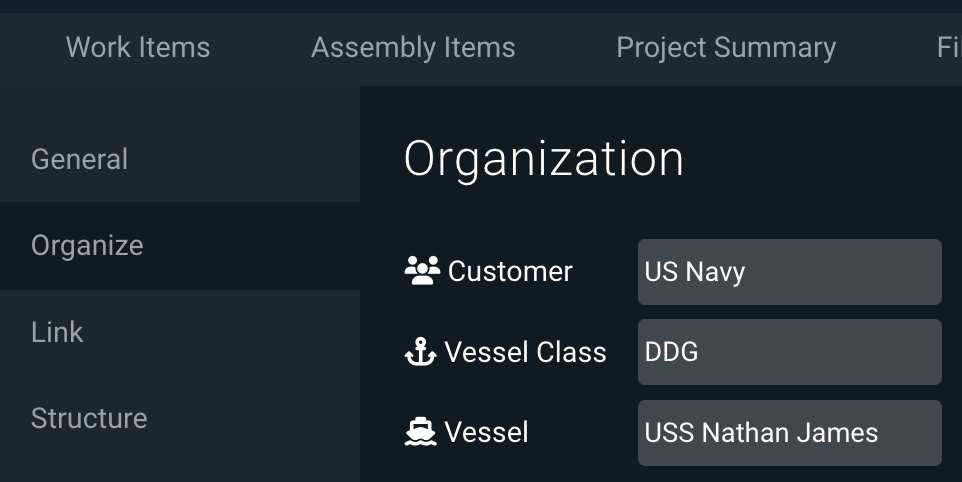
Task: Select General in the left sidebar
Action: [x=180, y=159]
